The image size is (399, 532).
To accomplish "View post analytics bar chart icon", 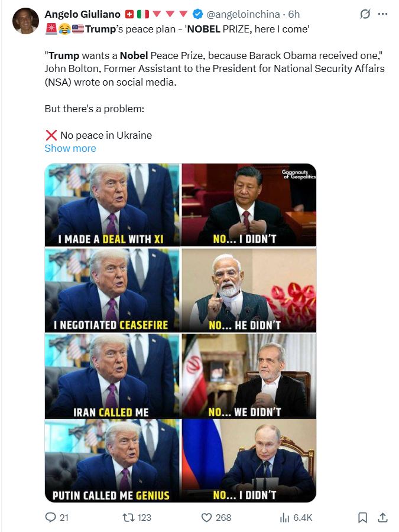I will 284,517.
